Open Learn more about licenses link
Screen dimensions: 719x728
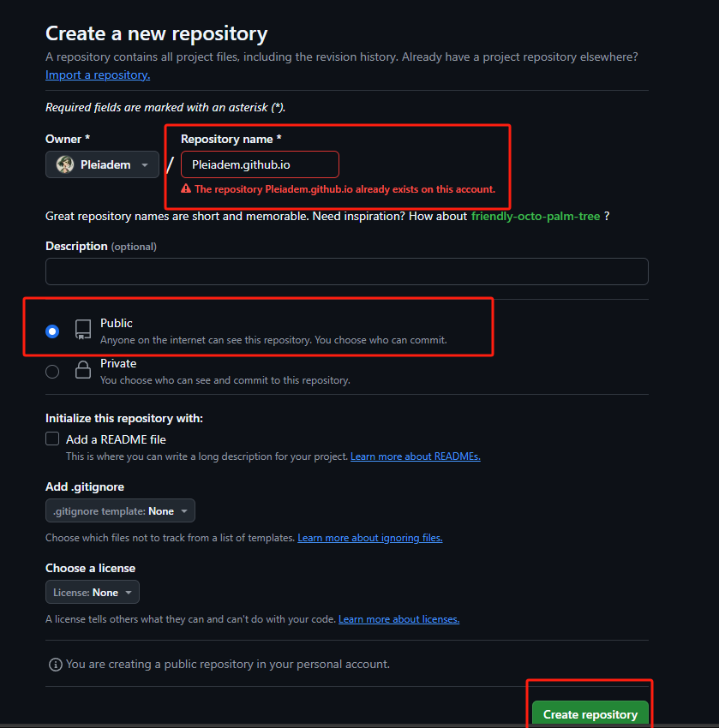point(398,619)
